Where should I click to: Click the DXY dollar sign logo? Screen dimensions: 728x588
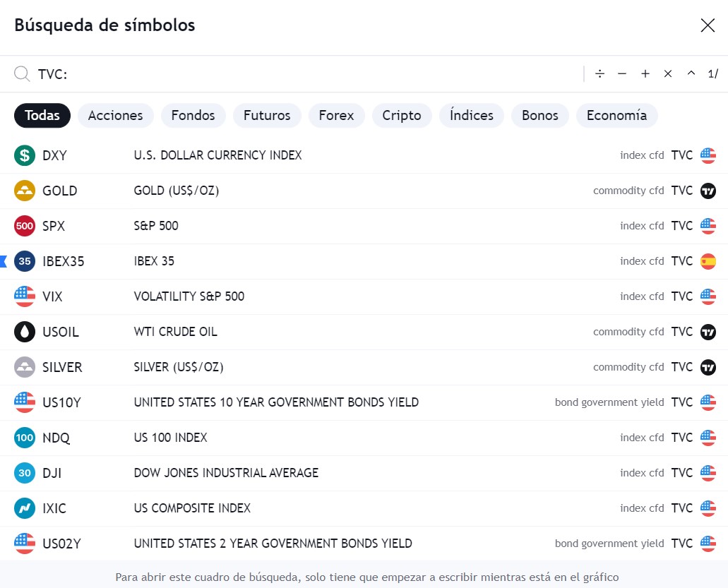[25, 155]
